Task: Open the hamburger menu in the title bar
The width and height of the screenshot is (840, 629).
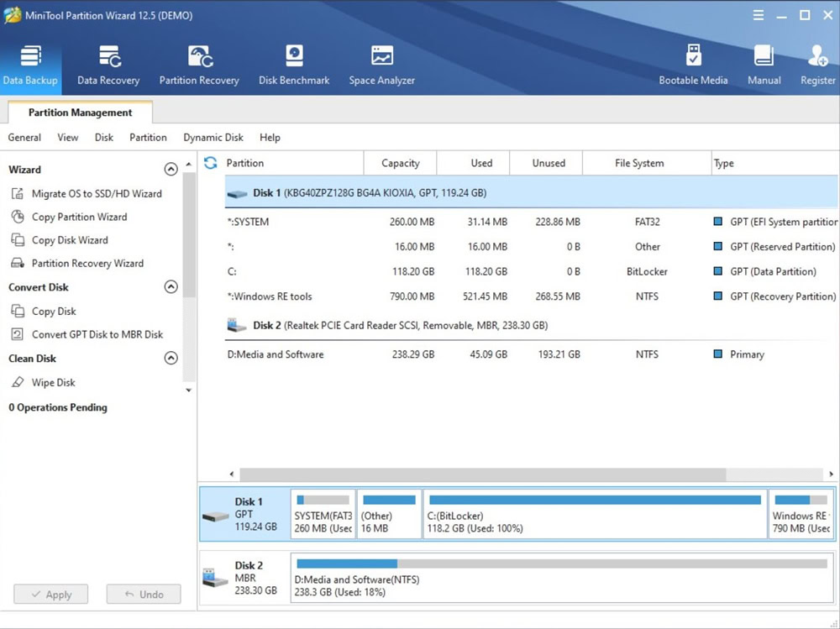Action: 758,15
